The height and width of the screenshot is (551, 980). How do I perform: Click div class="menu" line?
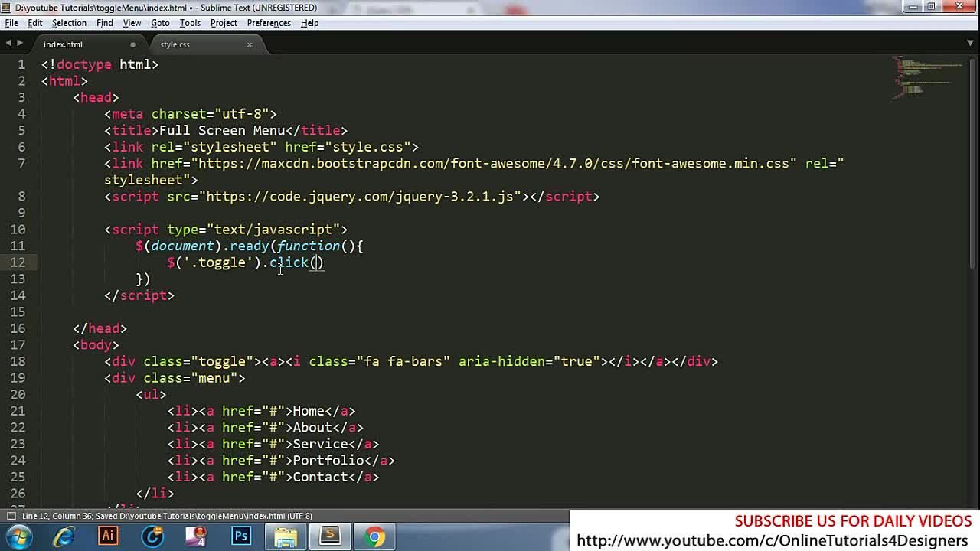tap(175, 378)
